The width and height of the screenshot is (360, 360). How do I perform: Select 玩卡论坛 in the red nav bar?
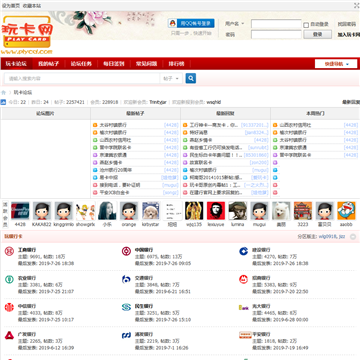pyautogui.click(x=16, y=64)
